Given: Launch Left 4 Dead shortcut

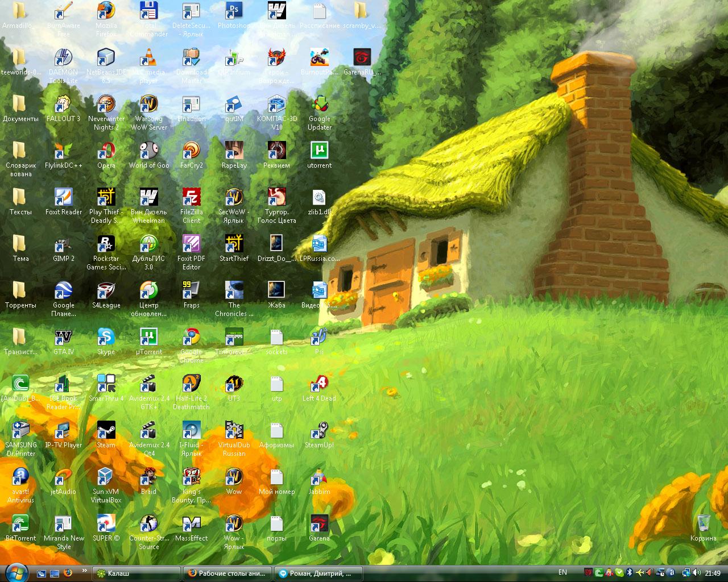Looking at the screenshot, I should click(x=320, y=388).
